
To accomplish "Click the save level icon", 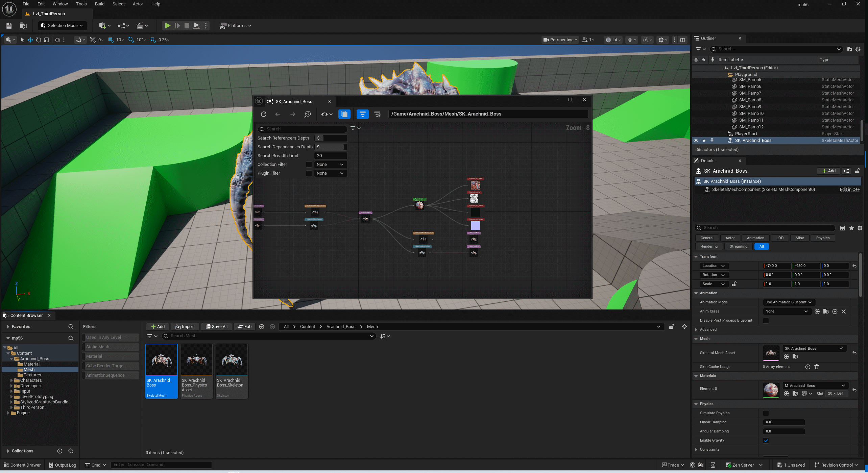I will [9, 26].
